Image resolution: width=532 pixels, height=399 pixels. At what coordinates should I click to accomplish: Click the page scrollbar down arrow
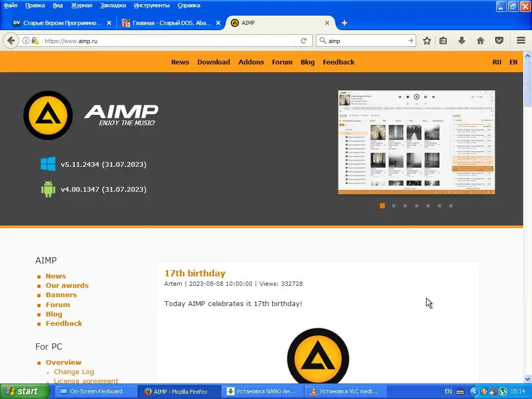click(x=528, y=379)
